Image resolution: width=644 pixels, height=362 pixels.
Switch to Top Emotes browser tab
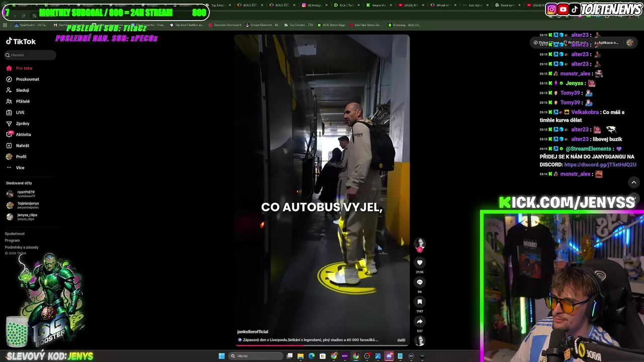pyautogui.click(x=218, y=5)
